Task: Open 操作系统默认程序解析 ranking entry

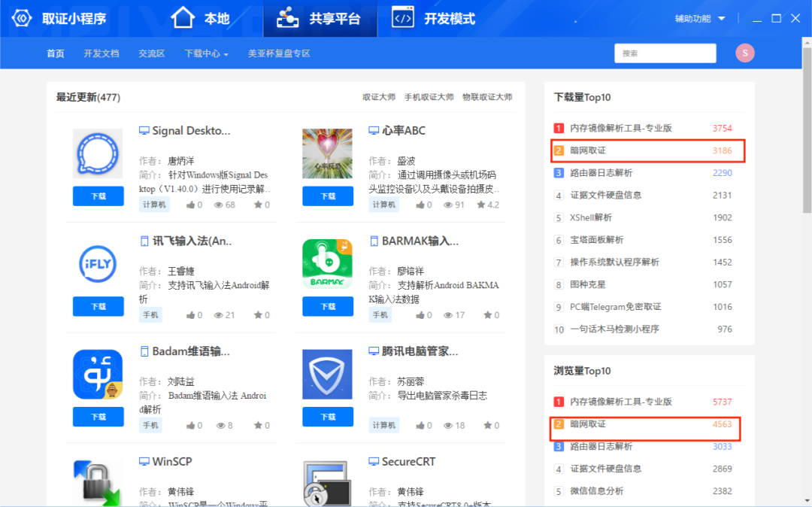Action: click(x=615, y=262)
